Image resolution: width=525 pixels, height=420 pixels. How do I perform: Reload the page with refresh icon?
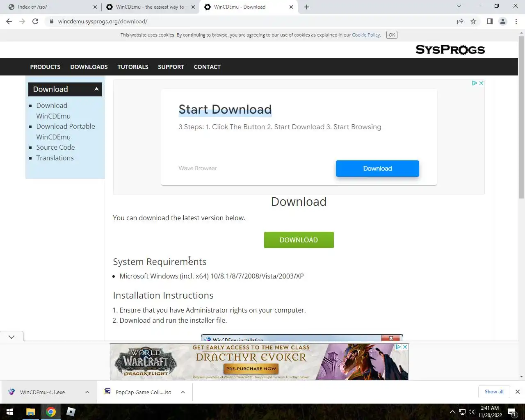[x=35, y=21]
